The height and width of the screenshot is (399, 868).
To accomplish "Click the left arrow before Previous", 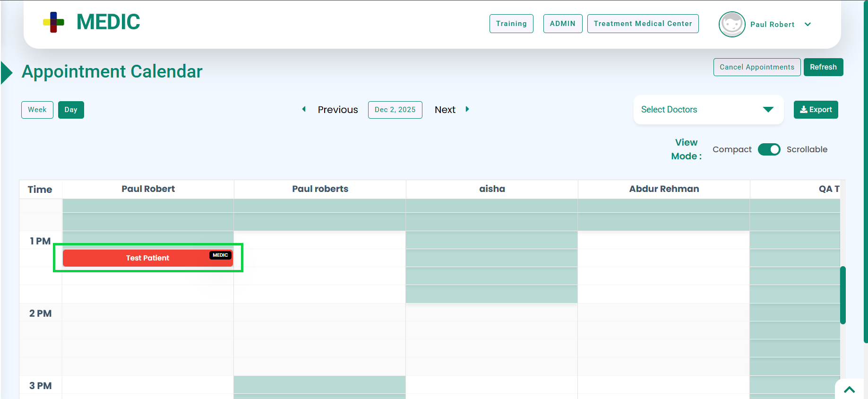I will (304, 109).
